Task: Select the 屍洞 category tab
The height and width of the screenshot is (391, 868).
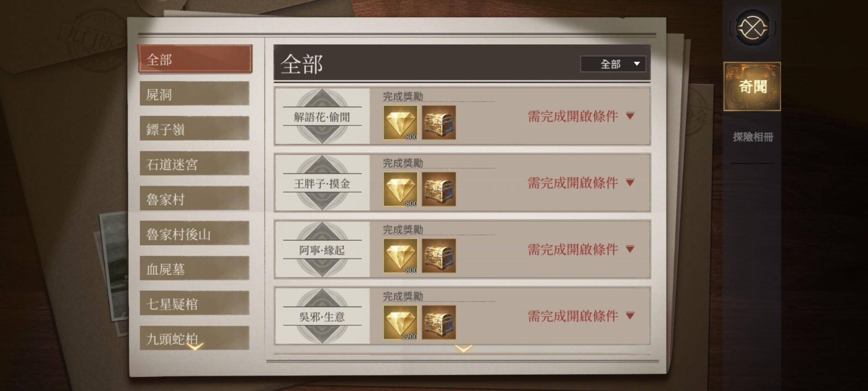Action: 194,94
